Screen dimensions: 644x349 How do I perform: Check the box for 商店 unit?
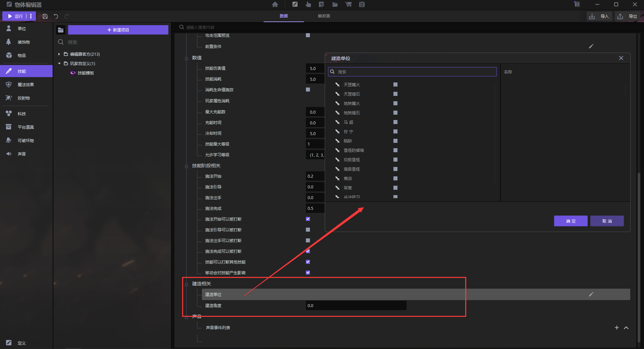click(395, 178)
